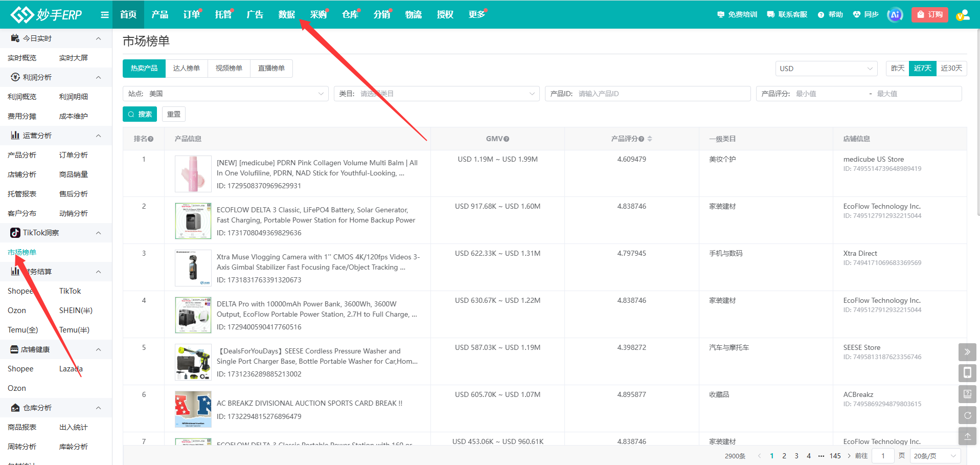Screen dimensions: 980x465
Task: Open 市场榜单 in the sidebar
Action: pos(22,252)
